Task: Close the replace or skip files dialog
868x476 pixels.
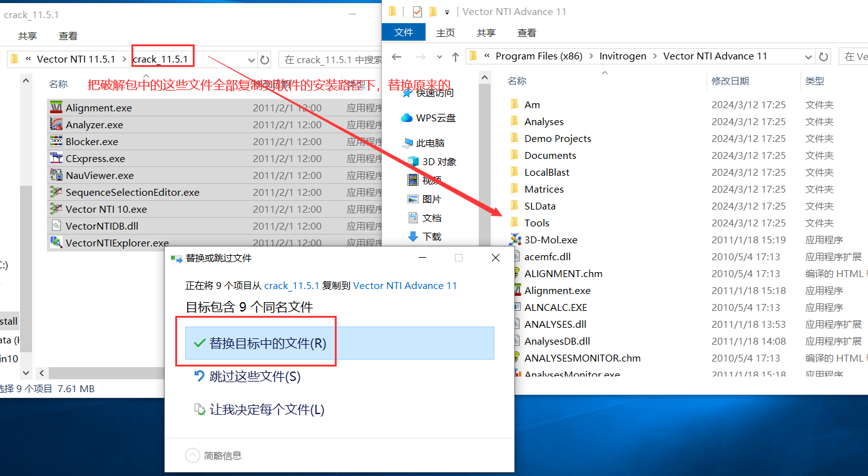Action: coord(496,258)
